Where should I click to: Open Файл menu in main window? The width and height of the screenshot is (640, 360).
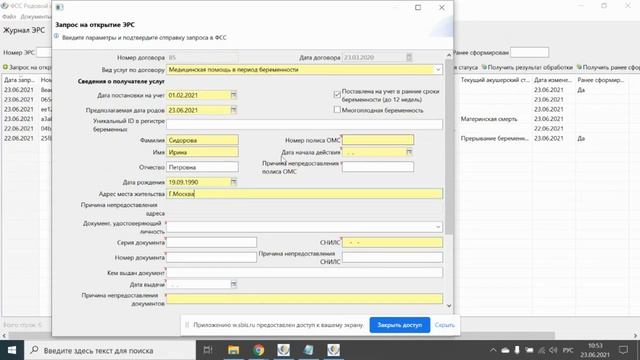pos(9,17)
